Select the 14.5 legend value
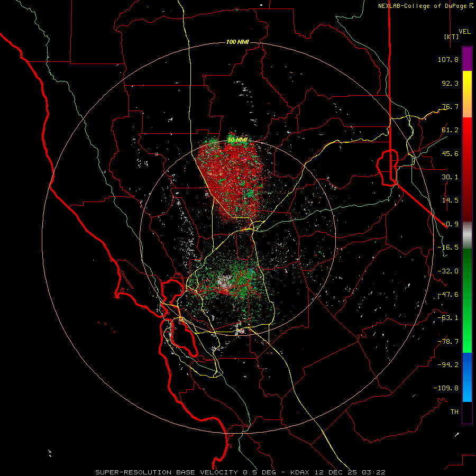Screen dimensions: 476x476 coord(450,200)
